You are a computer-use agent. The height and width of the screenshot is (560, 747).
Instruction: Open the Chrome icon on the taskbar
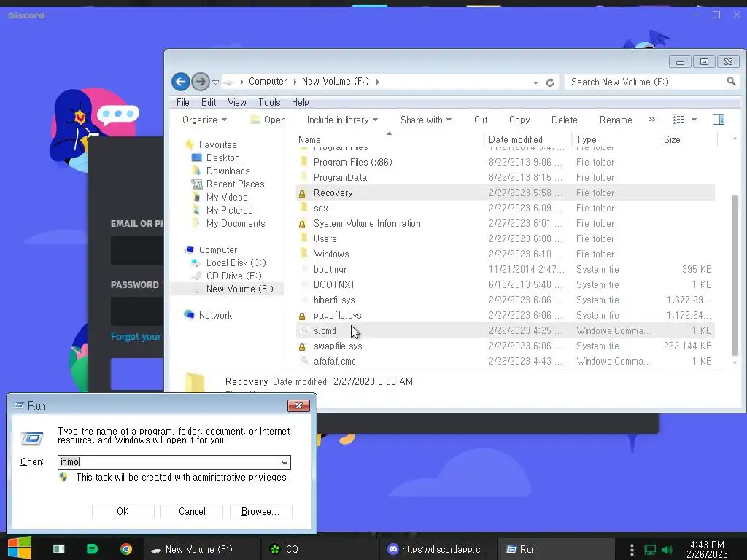click(x=126, y=549)
